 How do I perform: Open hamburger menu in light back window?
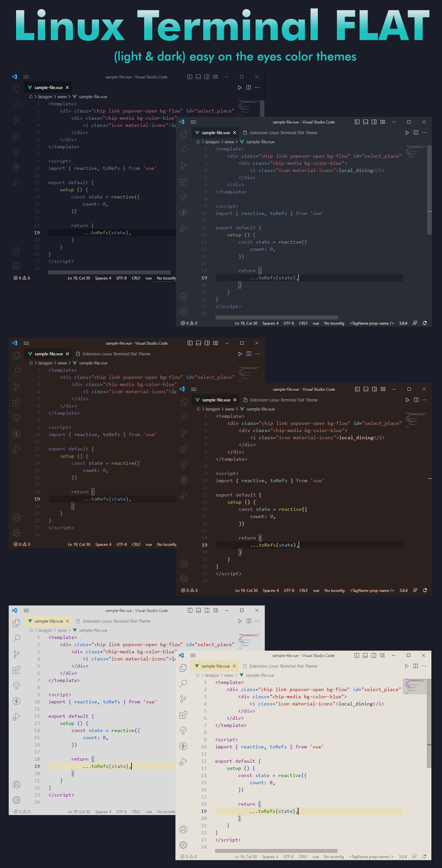pos(26,610)
